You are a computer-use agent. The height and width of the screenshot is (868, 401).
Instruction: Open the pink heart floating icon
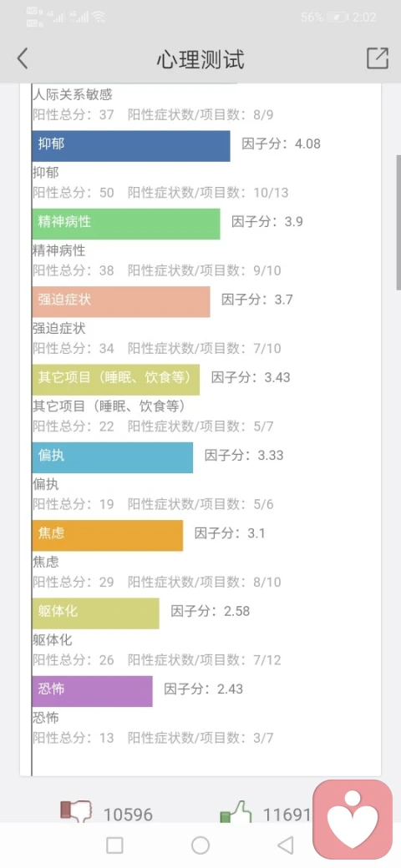353,820
